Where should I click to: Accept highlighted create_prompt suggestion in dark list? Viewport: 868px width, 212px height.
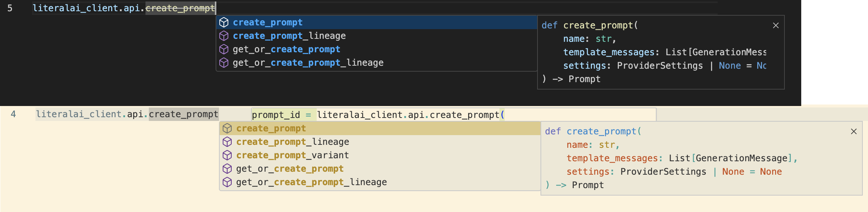pos(268,22)
